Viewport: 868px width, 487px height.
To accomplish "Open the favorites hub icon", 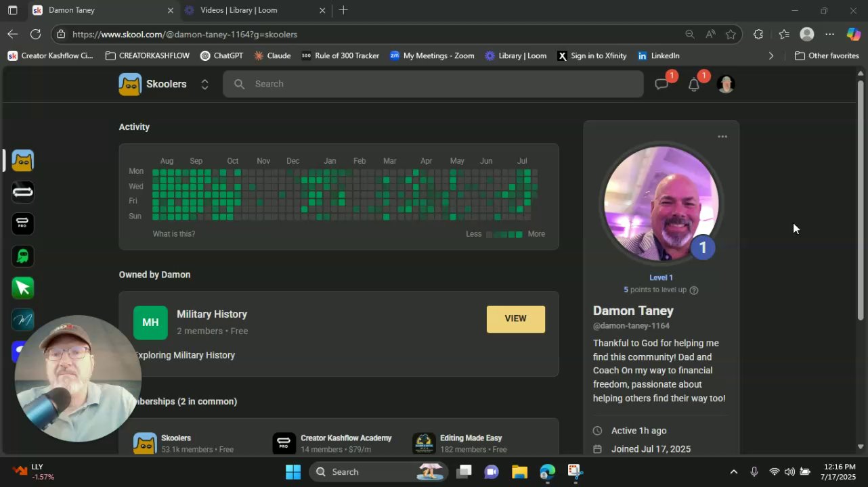I will [x=784, y=34].
